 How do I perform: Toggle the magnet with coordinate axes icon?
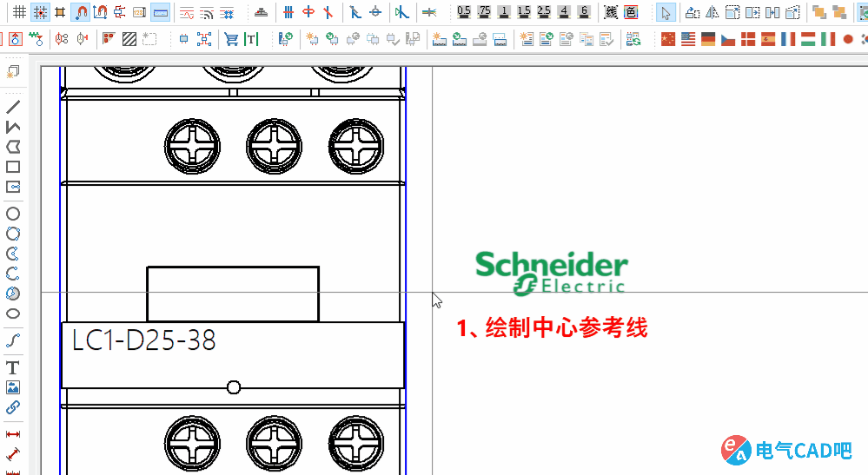coord(100,12)
